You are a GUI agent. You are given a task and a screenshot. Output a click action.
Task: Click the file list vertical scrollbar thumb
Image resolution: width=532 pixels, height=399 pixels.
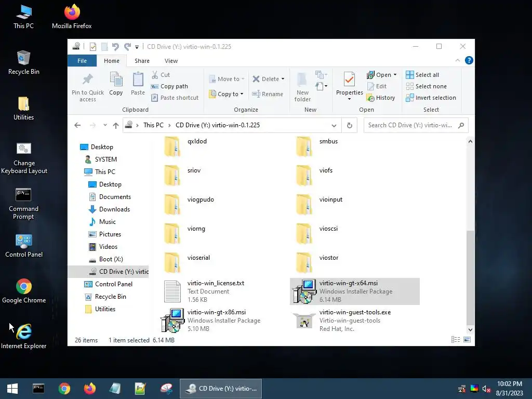coord(470,278)
